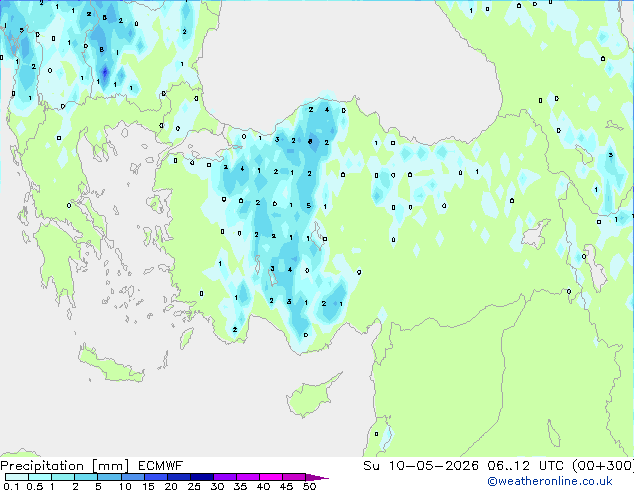Click the island of Cyprus on map
This screenshot has width=634, height=490.
pyautogui.click(x=311, y=397)
